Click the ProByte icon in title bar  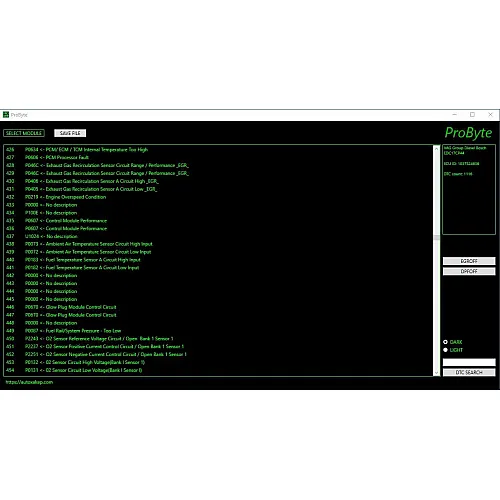pyautogui.click(x=6, y=115)
